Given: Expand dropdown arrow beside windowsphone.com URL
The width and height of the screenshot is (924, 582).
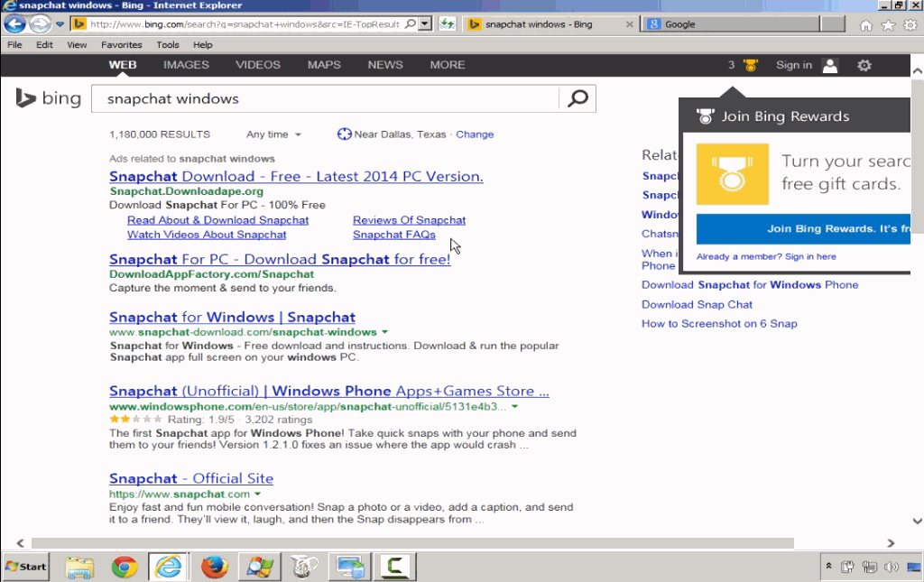Looking at the screenshot, I should (x=514, y=406).
